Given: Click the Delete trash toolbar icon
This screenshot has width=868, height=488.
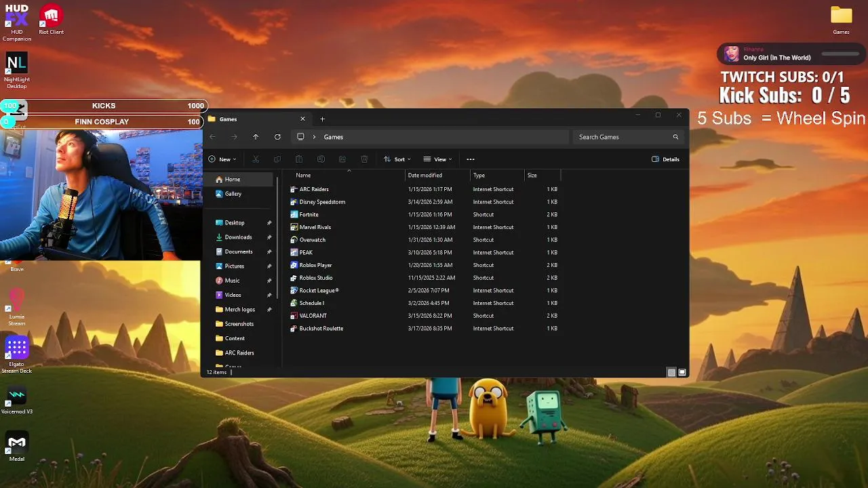Looking at the screenshot, I should point(364,159).
